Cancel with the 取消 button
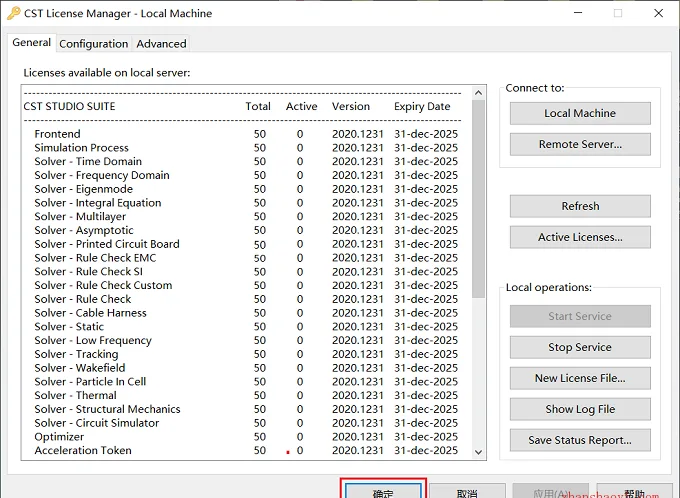 468,491
